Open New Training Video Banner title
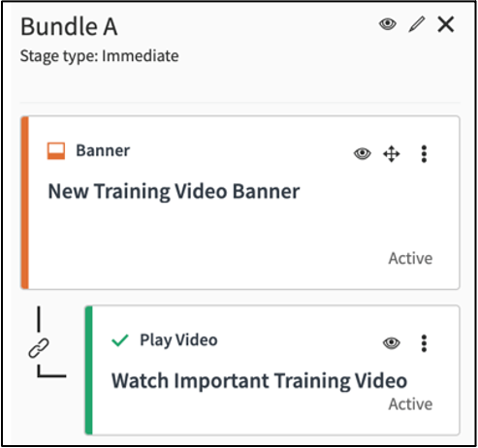 pos(174,191)
